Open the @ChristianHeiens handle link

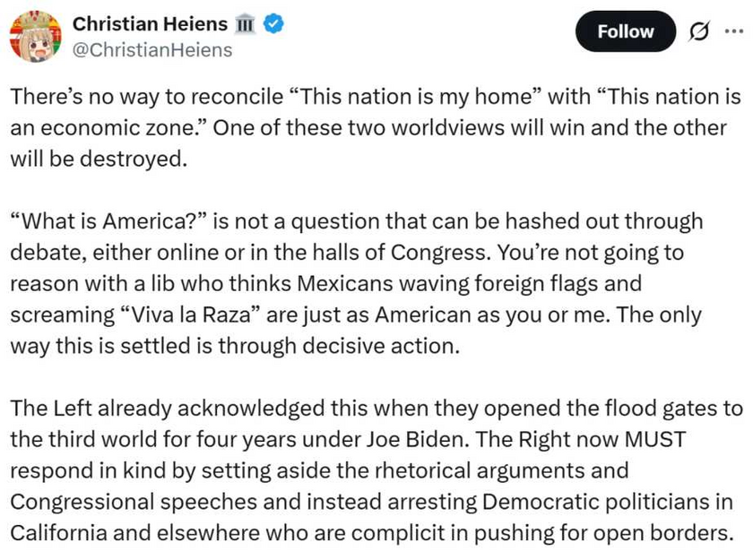point(152,50)
